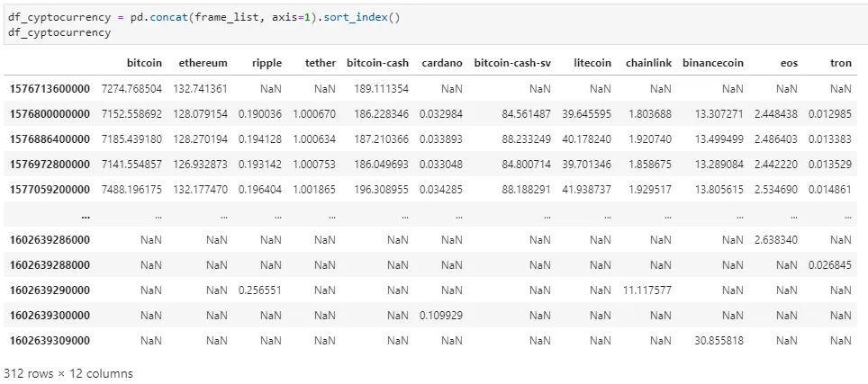Click the 312 rows × 12 columns text
868x384 pixels.
(68, 373)
